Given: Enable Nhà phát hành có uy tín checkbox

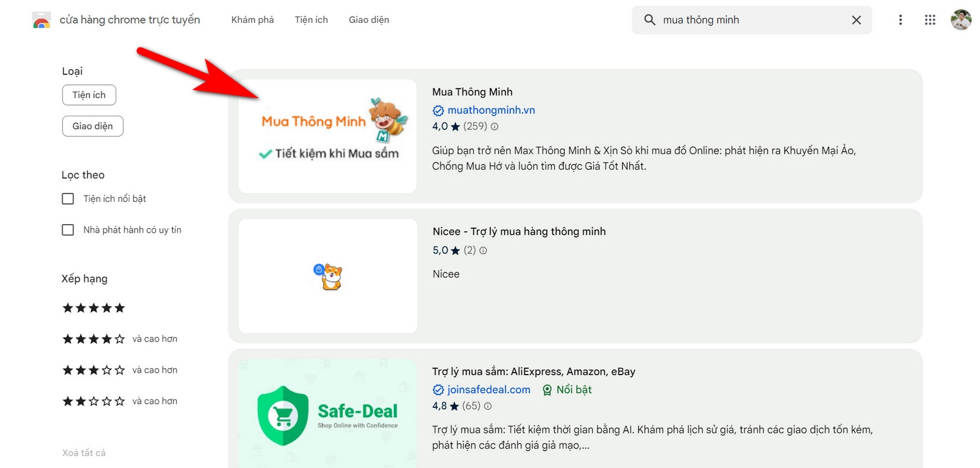Looking at the screenshot, I should coord(68,230).
